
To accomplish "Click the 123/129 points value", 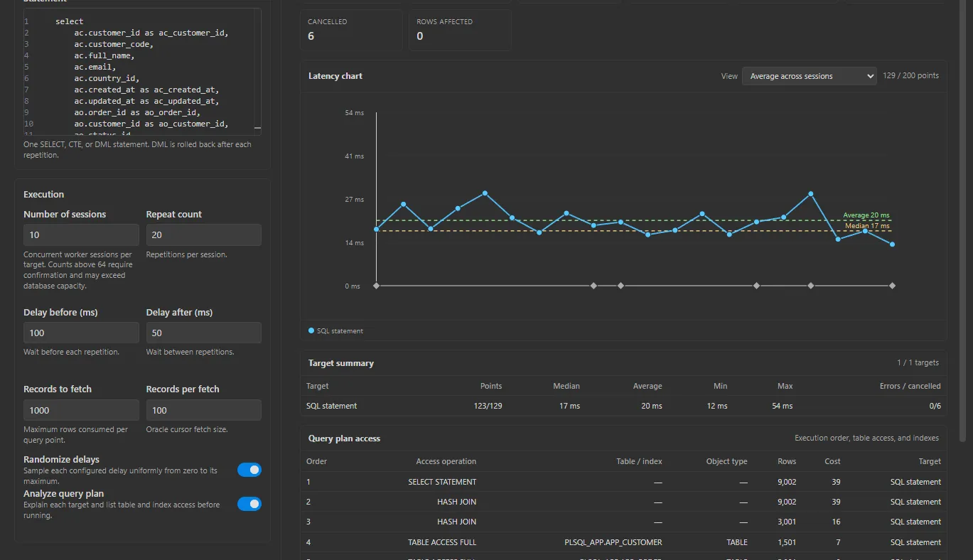I will (487, 406).
